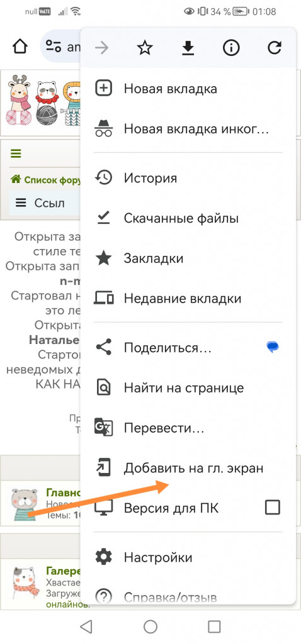Image resolution: width=301 pixels, height=644 pixels.
Task: Open the green forum hamburger menu
Action: [16, 154]
